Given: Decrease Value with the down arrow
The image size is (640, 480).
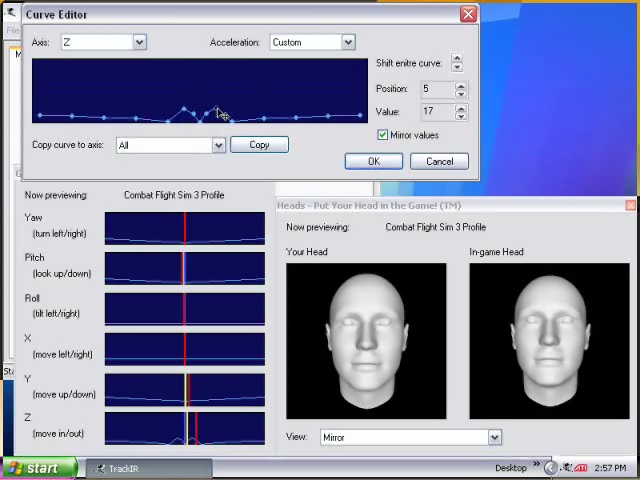Looking at the screenshot, I should tap(461, 116).
